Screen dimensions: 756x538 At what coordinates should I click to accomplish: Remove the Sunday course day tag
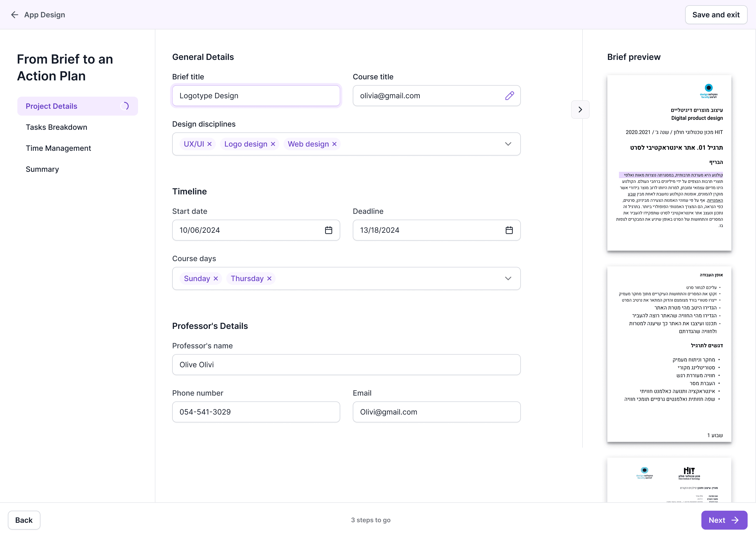216,279
